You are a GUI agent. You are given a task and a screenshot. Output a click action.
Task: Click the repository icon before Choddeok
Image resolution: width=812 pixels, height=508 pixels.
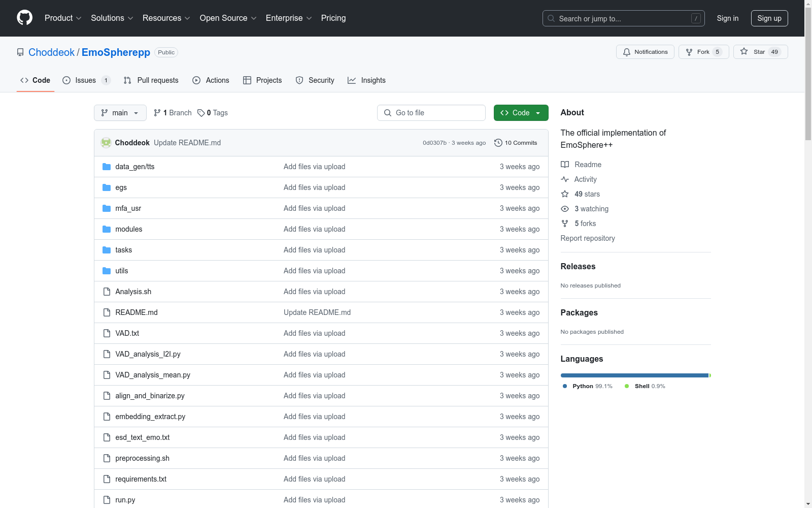20,52
